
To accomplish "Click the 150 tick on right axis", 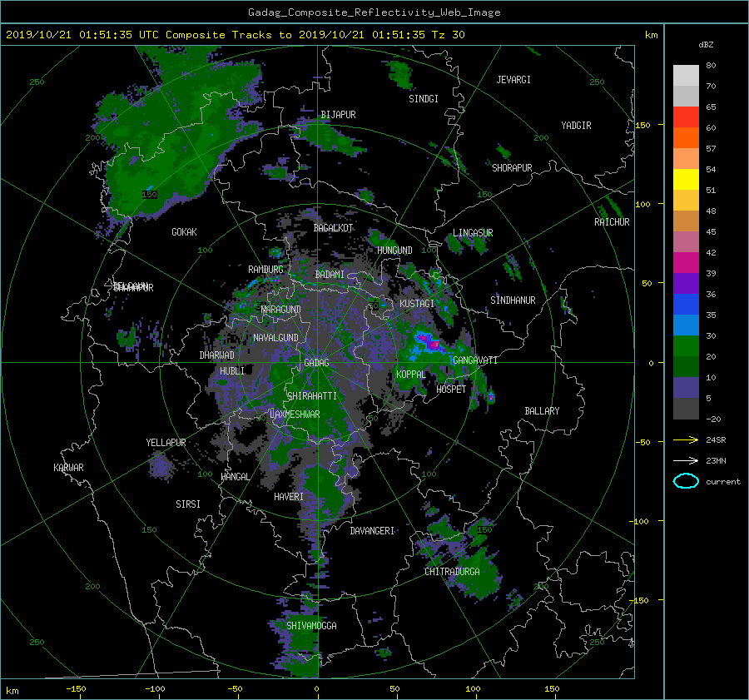I will click(642, 125).
